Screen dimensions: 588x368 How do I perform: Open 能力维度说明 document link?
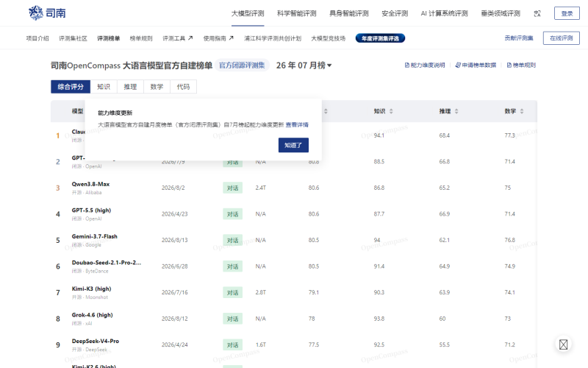425,65
